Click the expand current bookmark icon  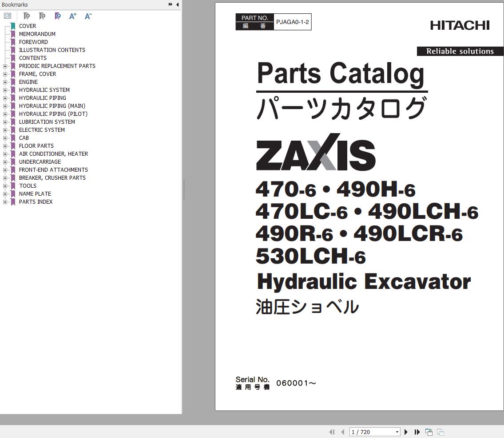27,16
